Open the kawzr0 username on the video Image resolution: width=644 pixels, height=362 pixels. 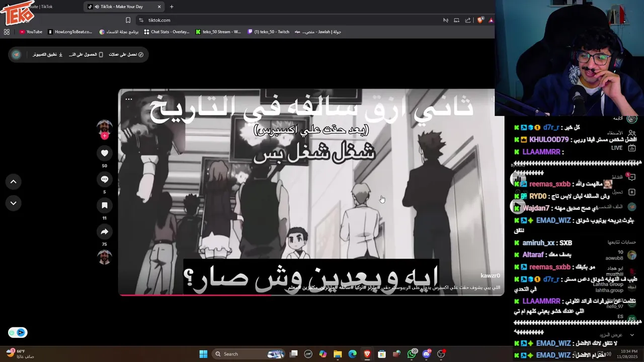(x=490, y=276)
